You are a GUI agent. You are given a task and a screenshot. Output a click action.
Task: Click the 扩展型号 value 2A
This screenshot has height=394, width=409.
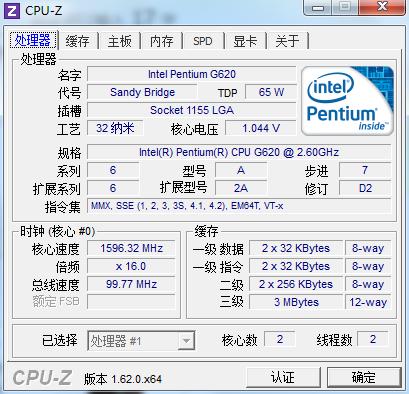point(241,188)
